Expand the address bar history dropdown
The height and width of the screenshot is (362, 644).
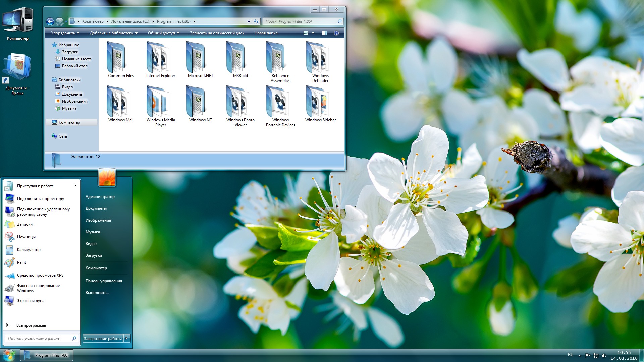[249, 21]
